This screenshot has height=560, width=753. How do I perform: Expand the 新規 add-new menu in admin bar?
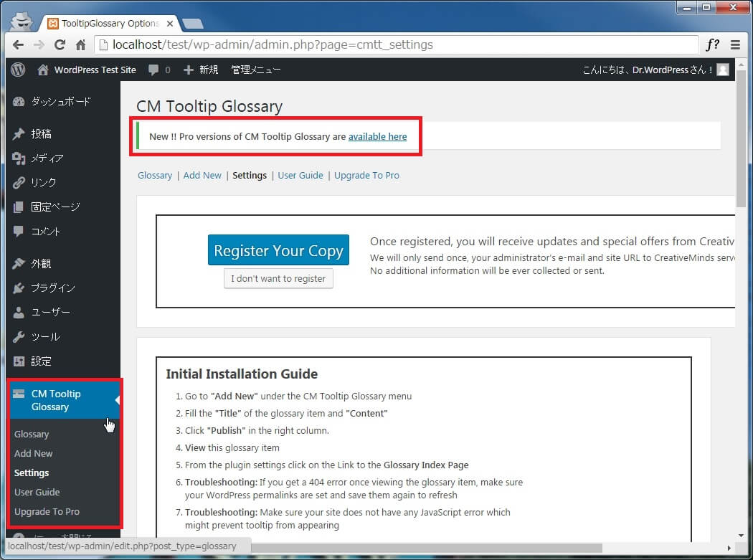tap(201, 70)
